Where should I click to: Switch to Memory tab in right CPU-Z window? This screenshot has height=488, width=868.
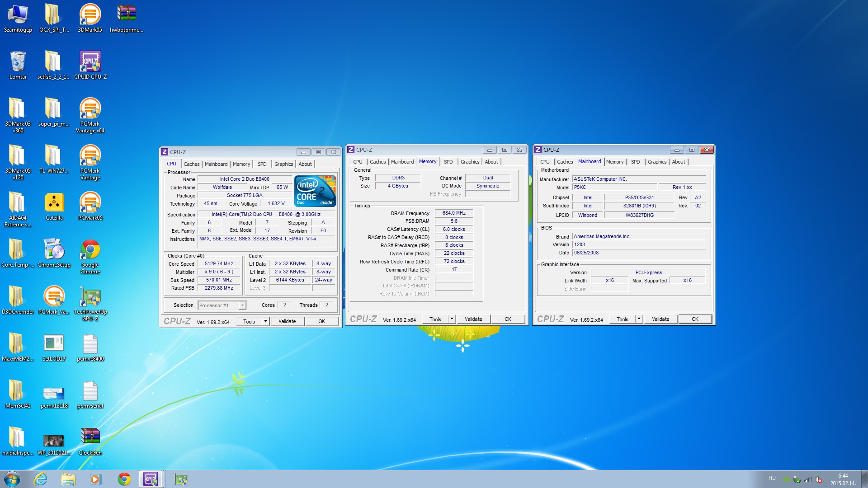(x=615, y=162)
